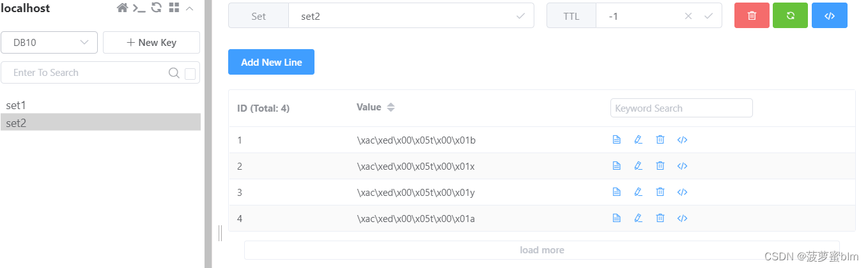The image size is (868, 268).
Task: Refresh the localhost connection
Action: 156,8
